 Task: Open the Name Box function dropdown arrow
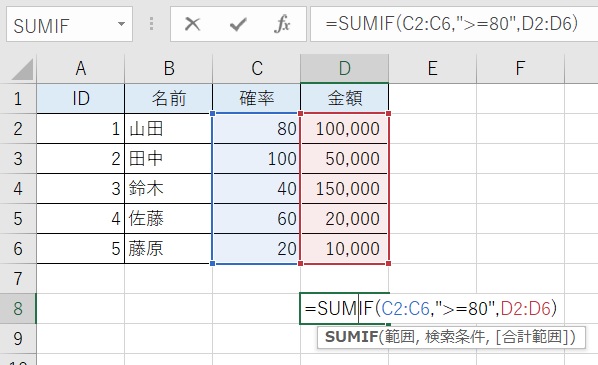121,24
